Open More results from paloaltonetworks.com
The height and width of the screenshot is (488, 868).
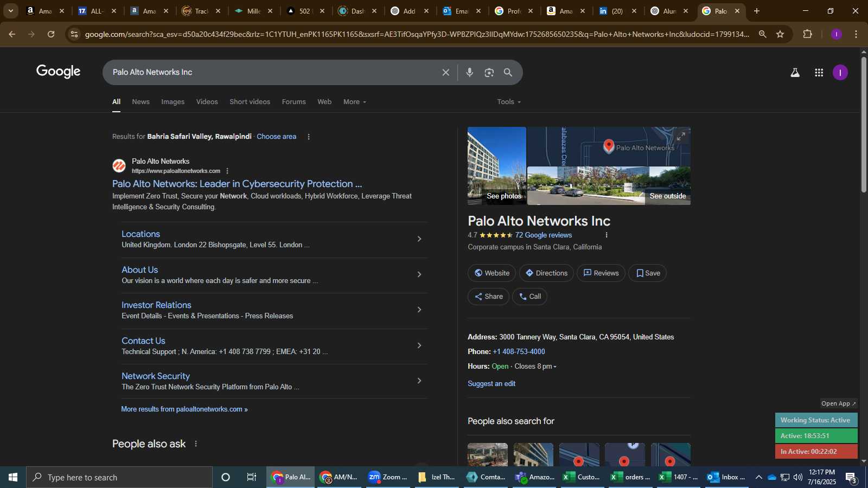point(184,409)
